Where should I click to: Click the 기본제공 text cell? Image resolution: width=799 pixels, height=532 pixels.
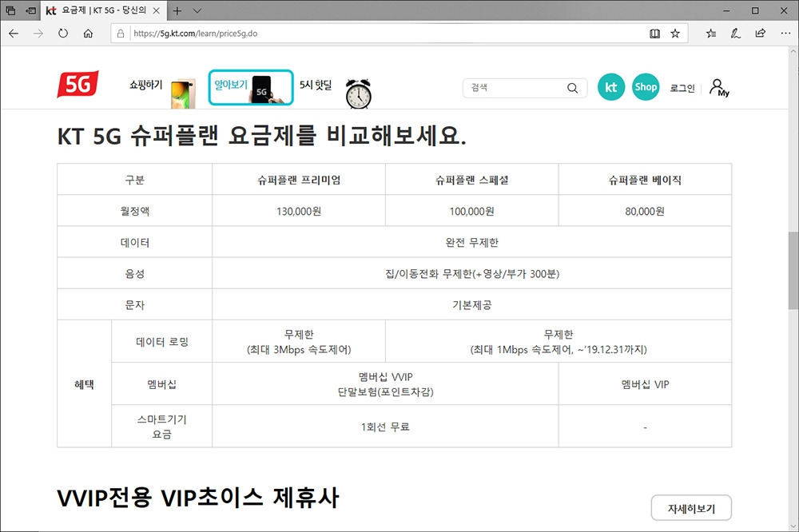point(472,304)
